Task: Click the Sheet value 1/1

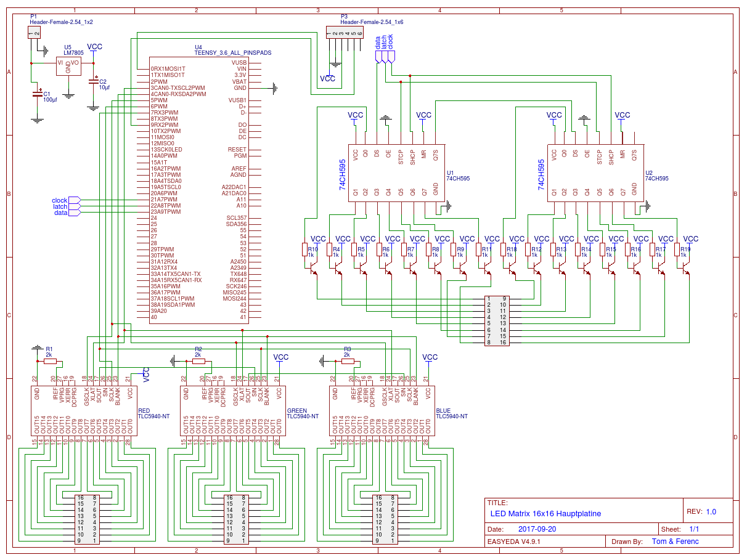Action: click(694, 529)
